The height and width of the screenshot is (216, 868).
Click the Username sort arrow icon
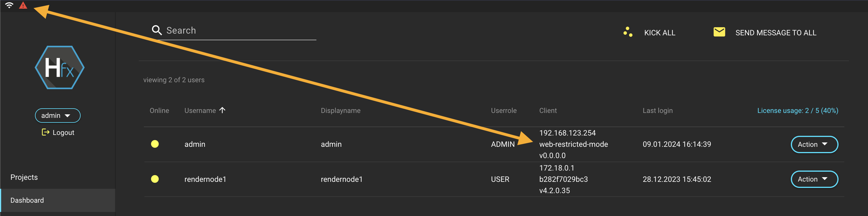click(222, 110)
